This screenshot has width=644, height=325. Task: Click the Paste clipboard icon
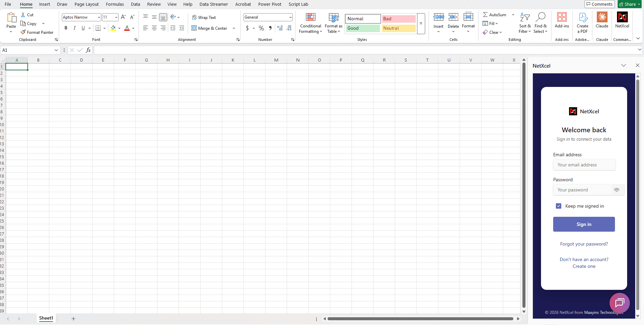click(x=11, y=18)
